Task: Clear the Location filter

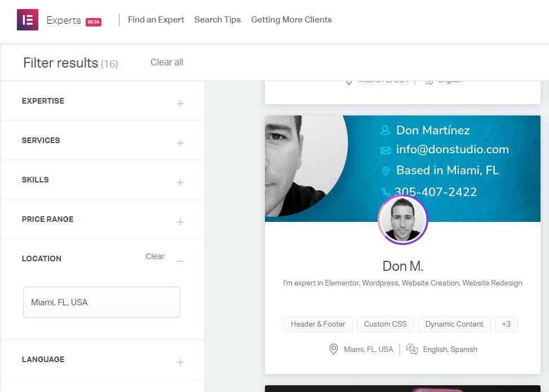Action: click(x=155, y=256)
